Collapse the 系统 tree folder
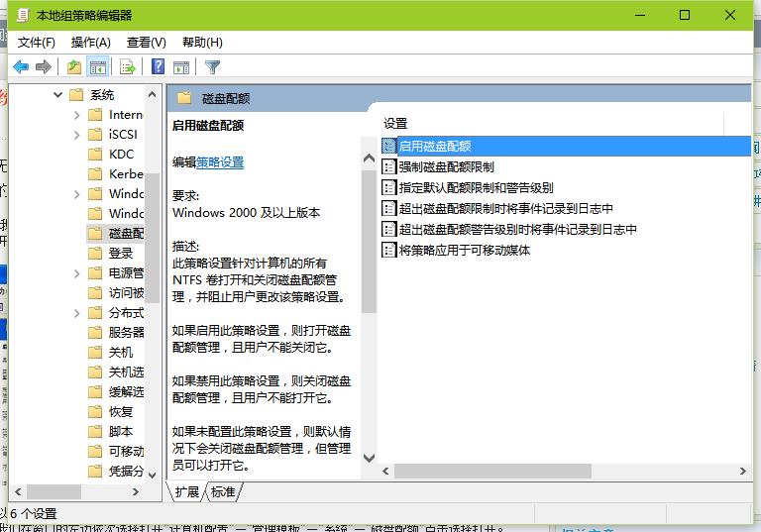 pyautogui.click(x=57, y=95)
